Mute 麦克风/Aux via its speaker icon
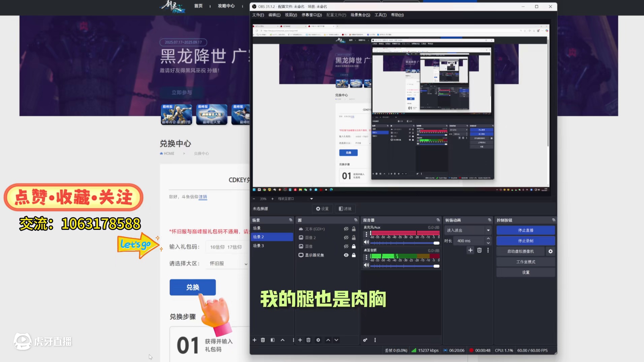Image resolution: width=644 pixels, height=362 pixels. (367, 242)
